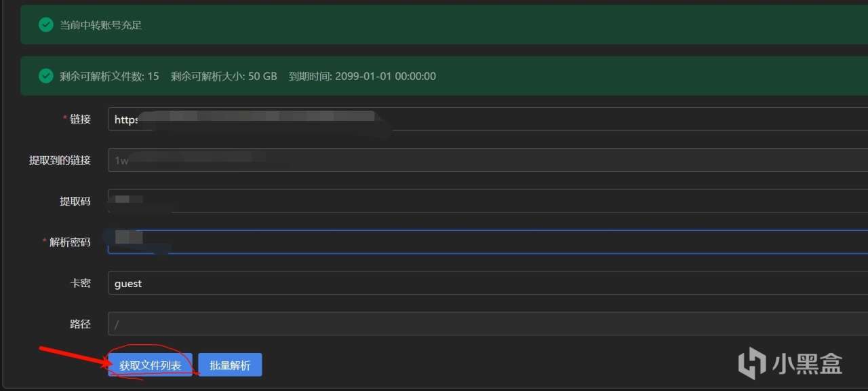
Task: Click the 提取码 label
Action: pos(75,201)
